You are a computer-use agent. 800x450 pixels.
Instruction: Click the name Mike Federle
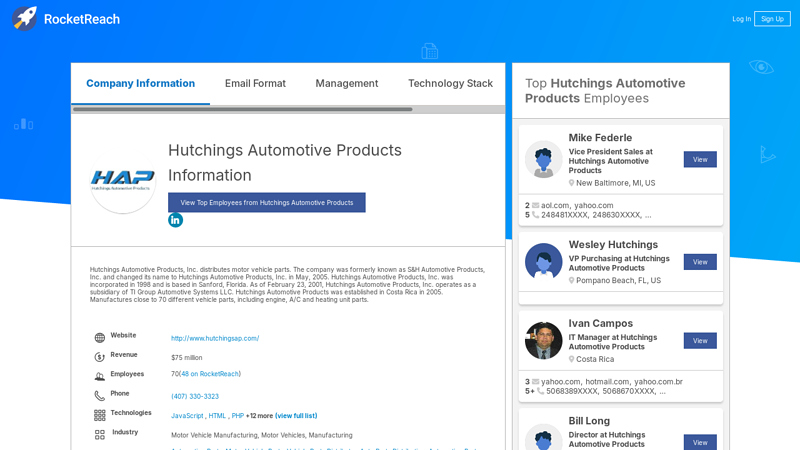point(600,138)
